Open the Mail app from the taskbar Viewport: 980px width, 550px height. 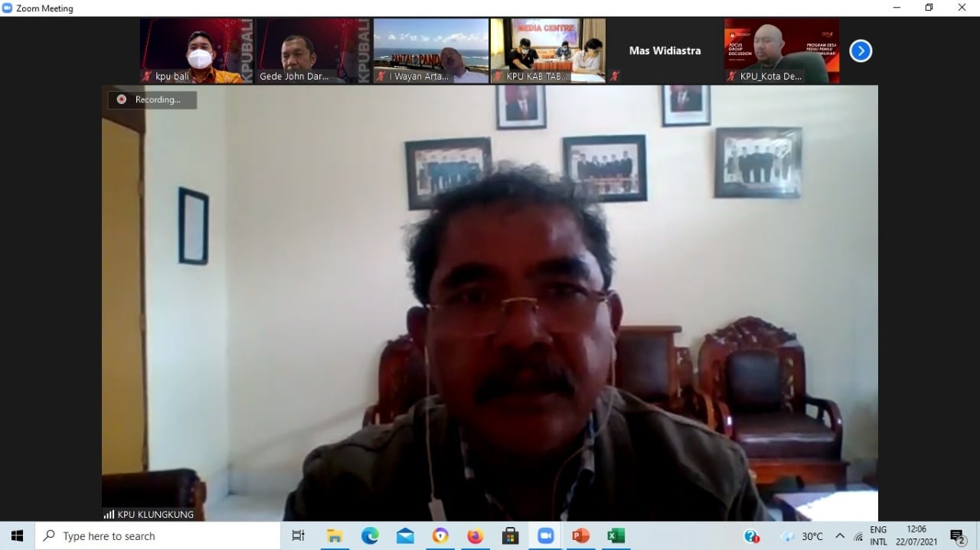(405, 536)
